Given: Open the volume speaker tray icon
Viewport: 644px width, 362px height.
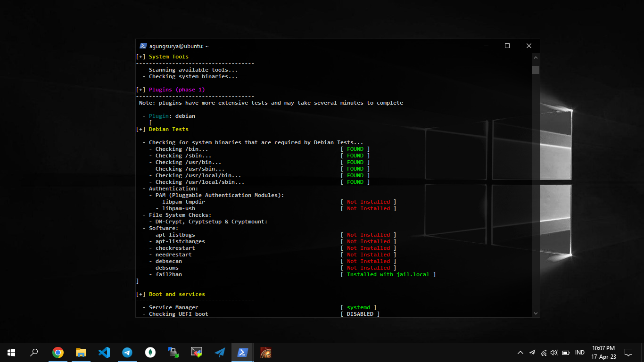Looking at the screenshot, I should [554, 353].
